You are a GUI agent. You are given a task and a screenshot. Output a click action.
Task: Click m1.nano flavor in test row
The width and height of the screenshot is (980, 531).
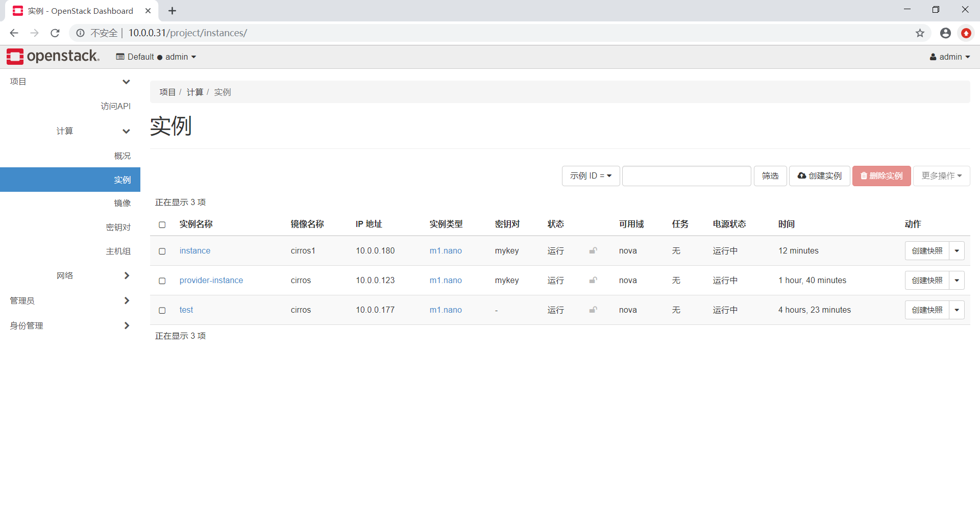(x=446, y=310)
